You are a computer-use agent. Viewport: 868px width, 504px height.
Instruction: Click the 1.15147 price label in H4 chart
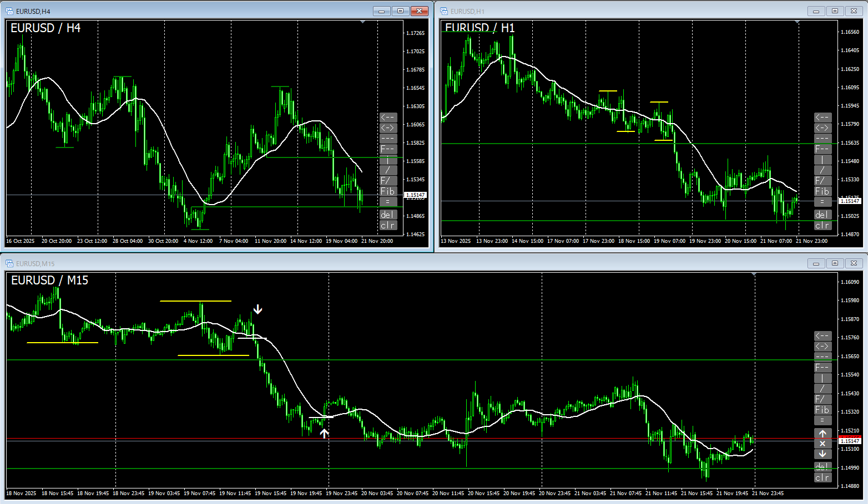coord(415,195)
